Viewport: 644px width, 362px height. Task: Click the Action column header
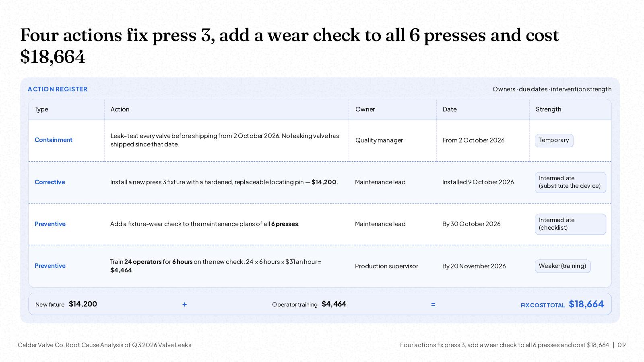point(120,109)
